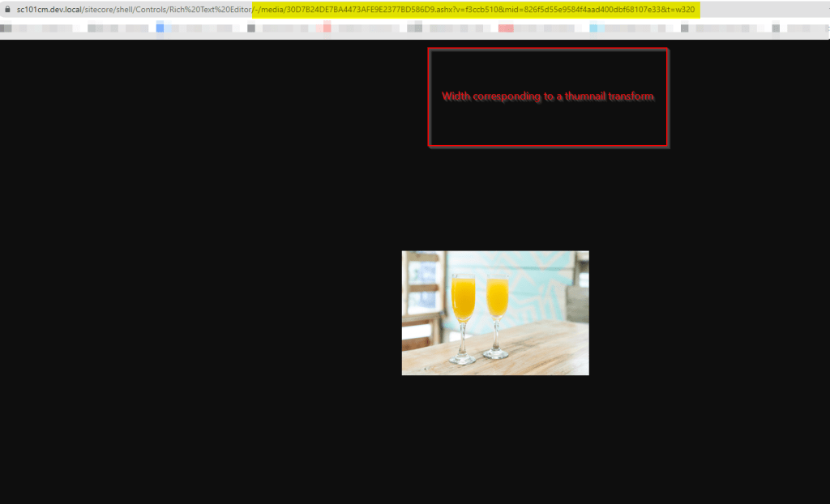
Task: Click the sc101cm.dev.local domain in the URL
Action: pyautogui.click(x=49, y=10)
